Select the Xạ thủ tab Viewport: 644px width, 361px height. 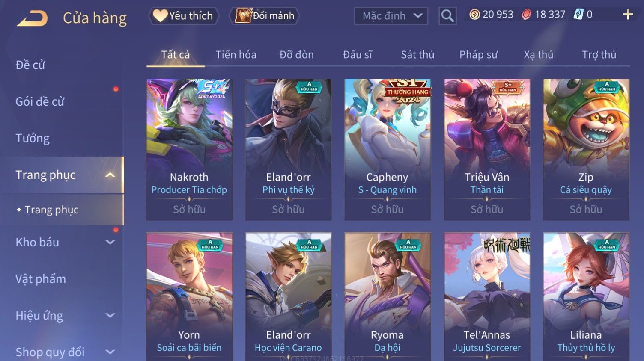tap(539, 55)
